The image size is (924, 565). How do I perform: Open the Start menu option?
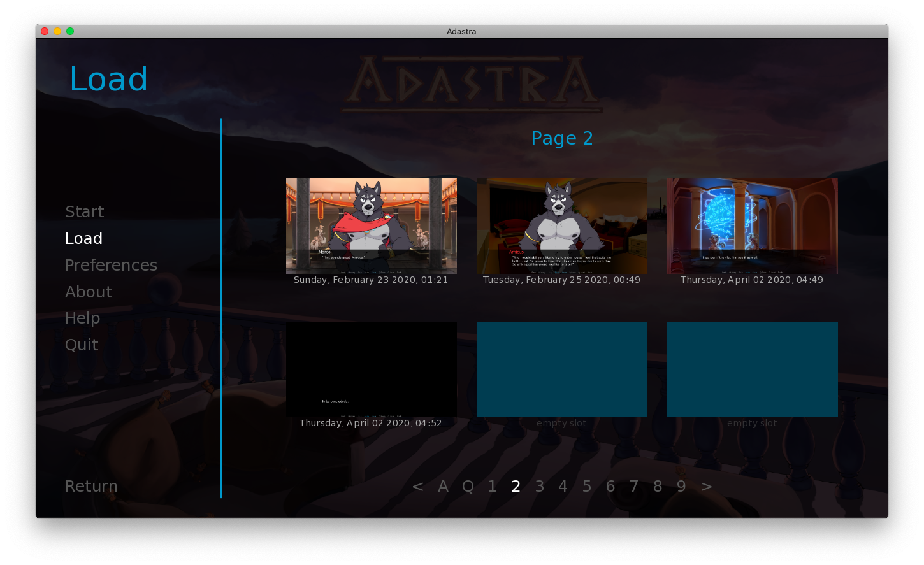pos(84,211)
